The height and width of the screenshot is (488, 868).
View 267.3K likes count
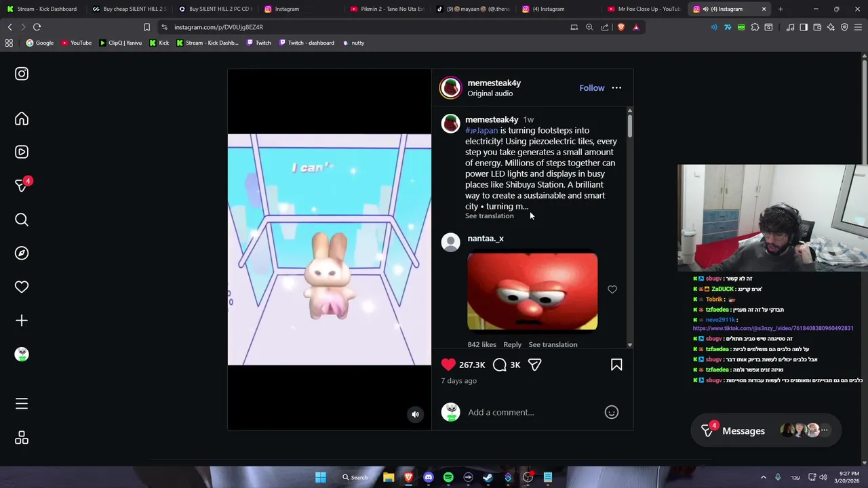472,365
